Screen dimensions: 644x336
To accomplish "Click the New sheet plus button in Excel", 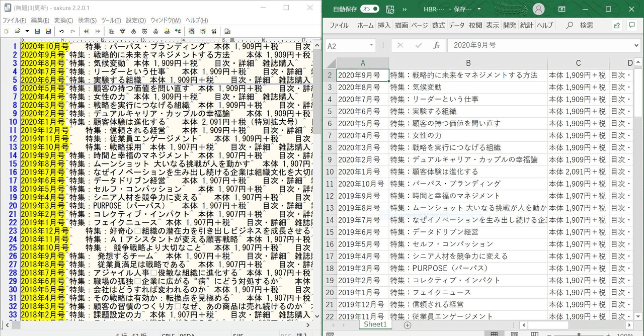I will click(x=408, y=325).
